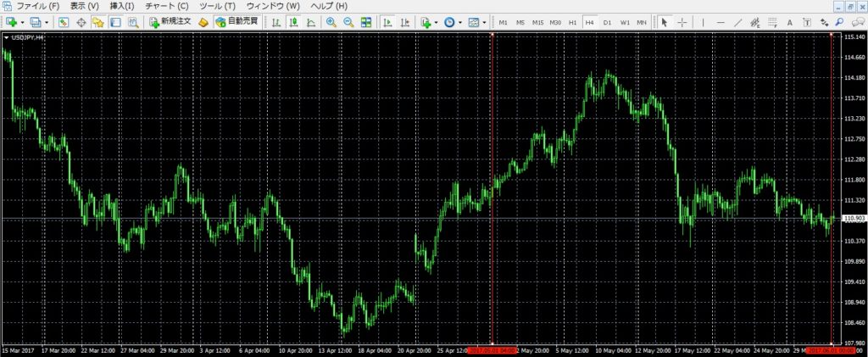Open the profiles dropdown arrow
Viewport: 868px width, 357px height.
47,22
